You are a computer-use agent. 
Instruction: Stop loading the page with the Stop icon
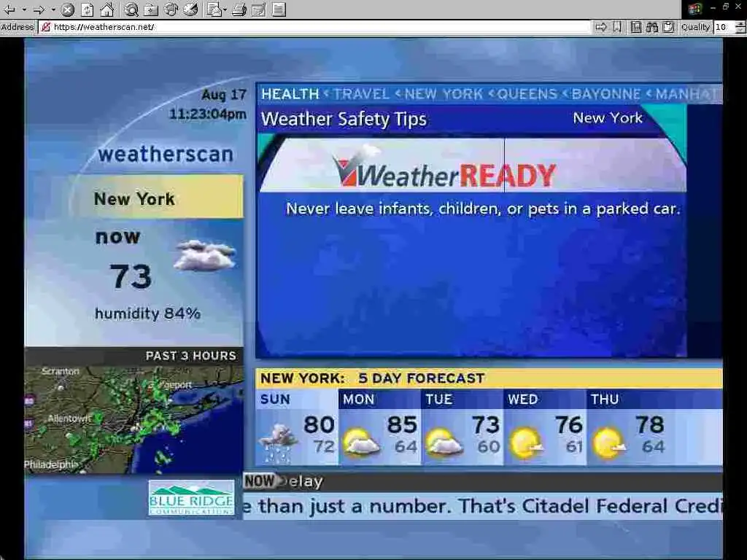tap(68, 9)
